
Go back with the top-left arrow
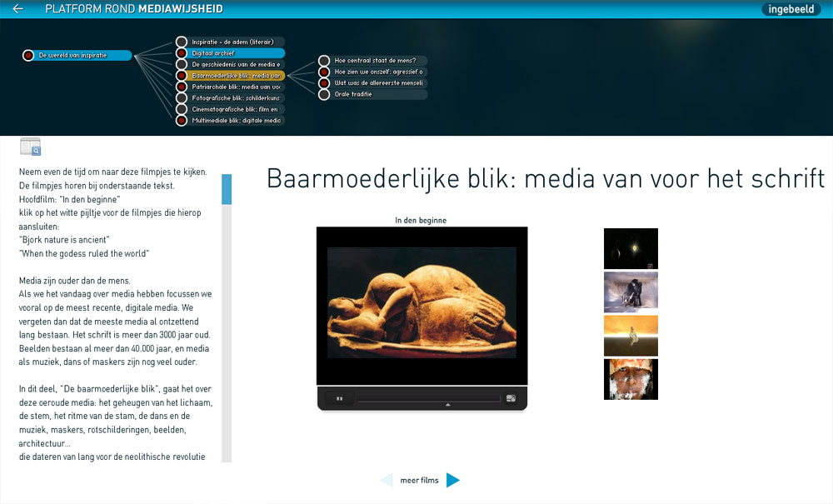18,8
